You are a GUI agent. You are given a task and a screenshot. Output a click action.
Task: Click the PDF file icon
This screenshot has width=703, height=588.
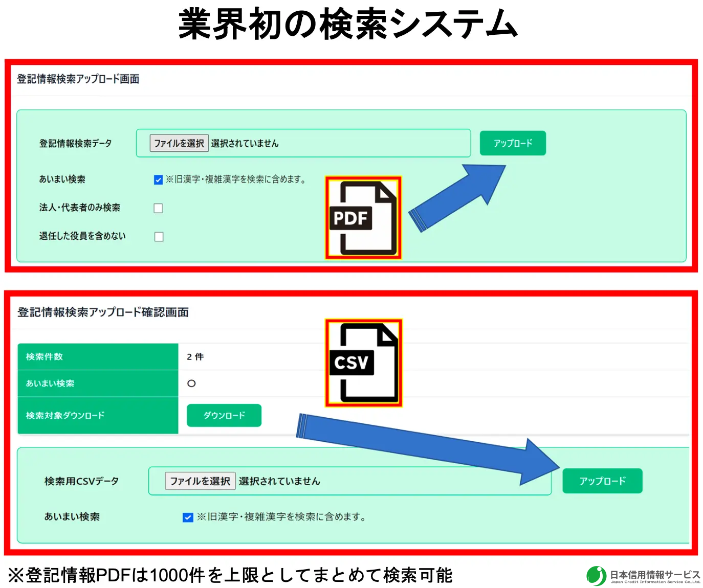pyautogui.click(x=363, y=218)
